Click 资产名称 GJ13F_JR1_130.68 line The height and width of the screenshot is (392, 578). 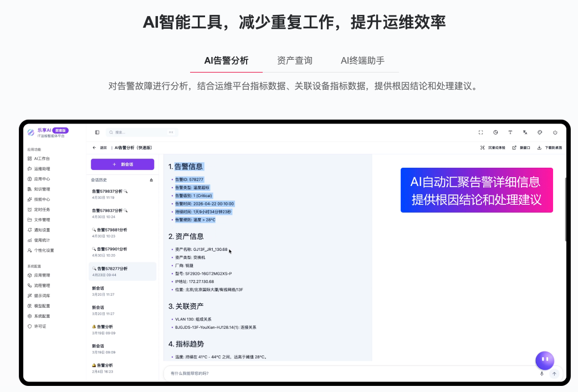[x=201, y=249]
